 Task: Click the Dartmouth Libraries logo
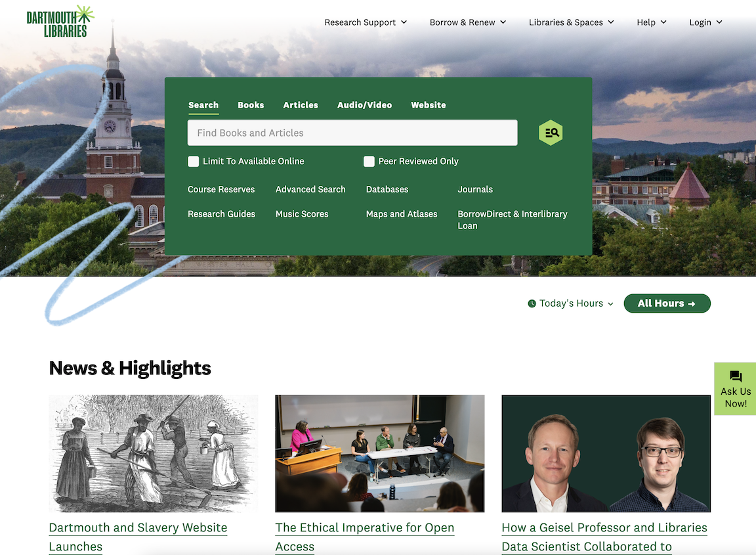60,22
